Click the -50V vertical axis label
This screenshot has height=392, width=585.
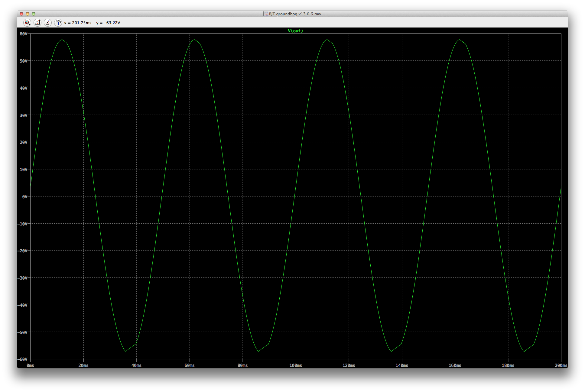[x=22, y=332]
